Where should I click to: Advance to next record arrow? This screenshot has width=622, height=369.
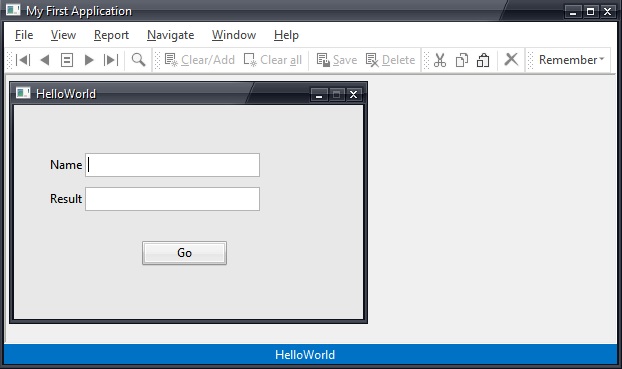[89, 60]
